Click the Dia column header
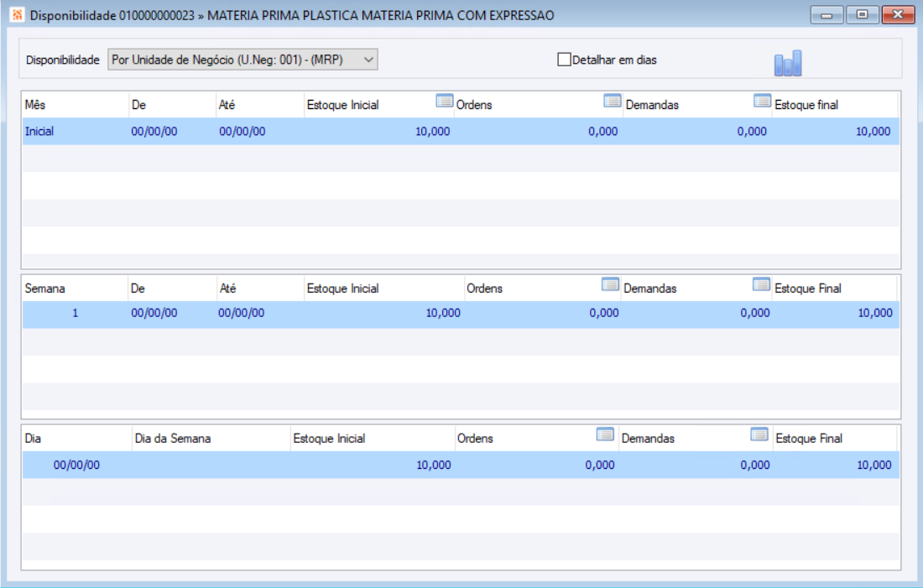The width and height of the screenshot is (923, 588). [x=33, y=439]
